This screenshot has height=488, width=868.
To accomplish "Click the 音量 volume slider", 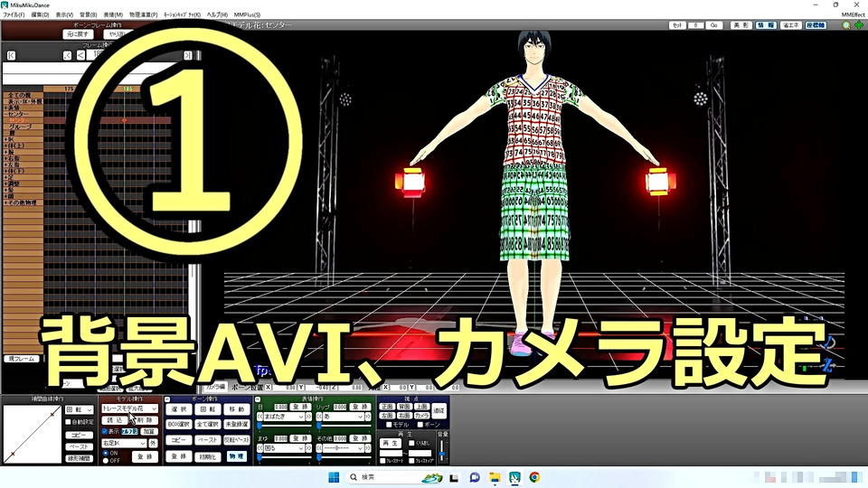I will coord(442,450).
